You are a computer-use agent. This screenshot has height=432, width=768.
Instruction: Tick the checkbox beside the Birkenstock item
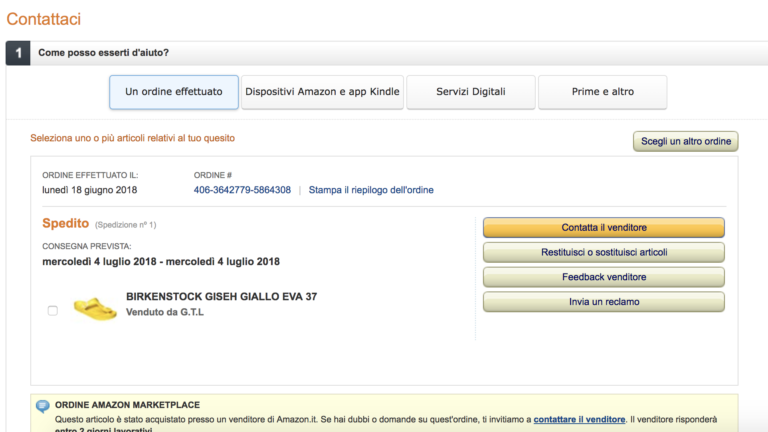(53, 311)
